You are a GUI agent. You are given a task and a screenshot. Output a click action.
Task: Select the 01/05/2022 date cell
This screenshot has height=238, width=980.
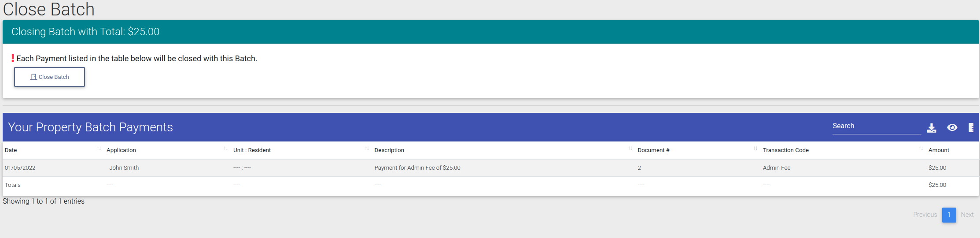[20, 168]
